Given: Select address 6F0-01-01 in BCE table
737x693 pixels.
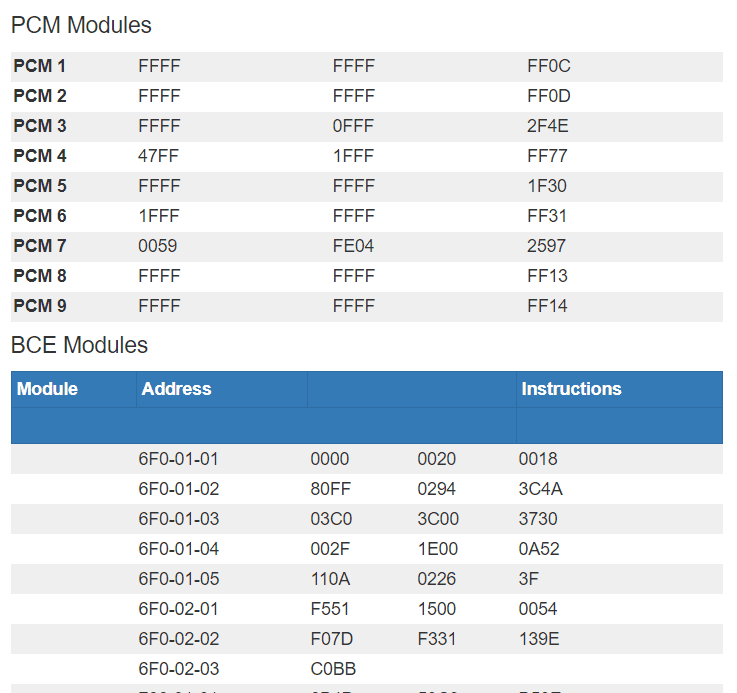Looking at the screenshot, I should coord(178,459).
